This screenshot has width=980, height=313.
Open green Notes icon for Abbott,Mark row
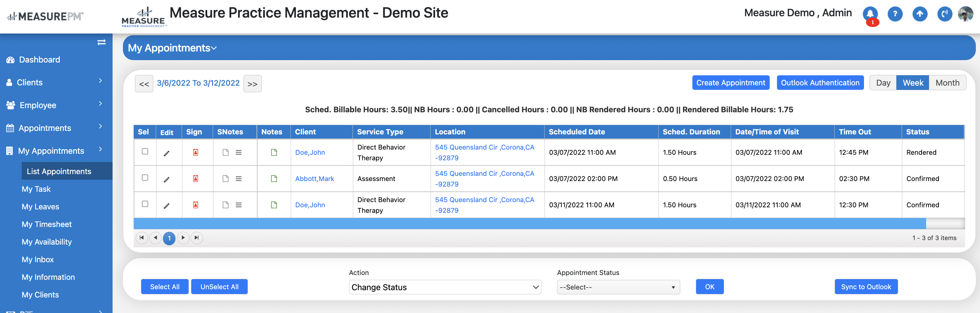(274, 179)
